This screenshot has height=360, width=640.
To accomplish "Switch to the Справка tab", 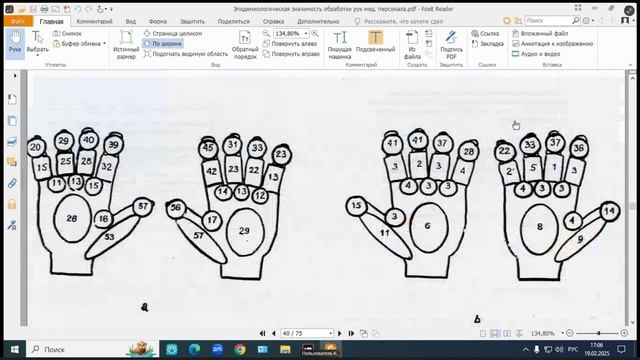I will point(273,21).
